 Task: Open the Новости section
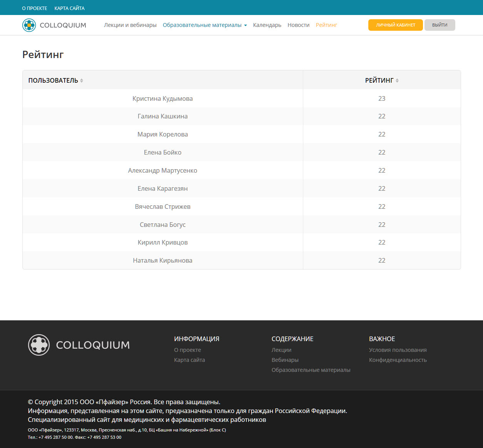coord(298,25)
